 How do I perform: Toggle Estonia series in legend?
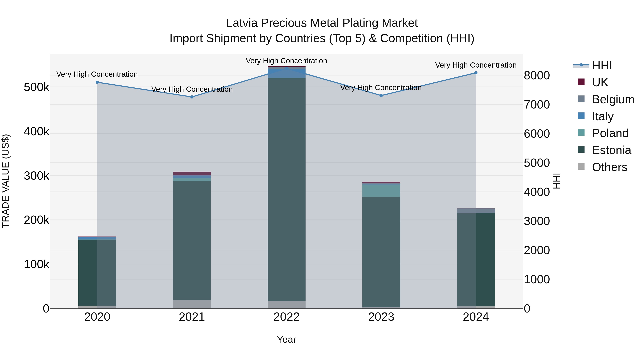click(604, 150)
